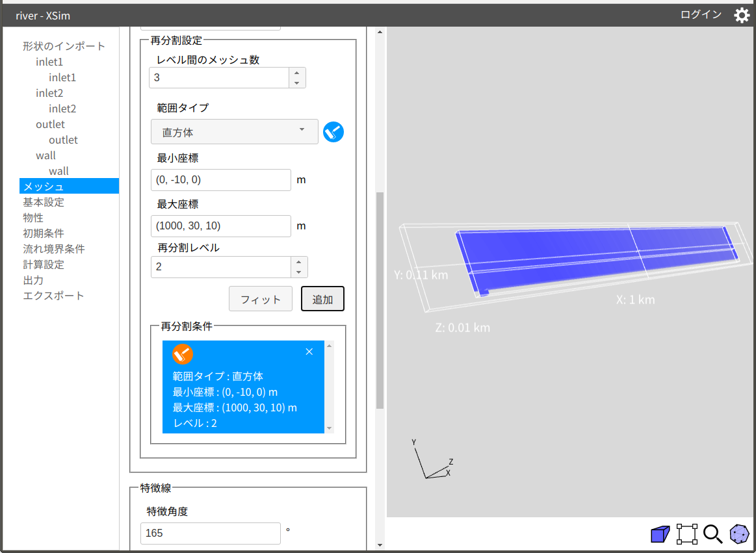This screenshot has height=553, width=756.
Task: Open エクスポート in the sidebar
Action: (54, 296)
